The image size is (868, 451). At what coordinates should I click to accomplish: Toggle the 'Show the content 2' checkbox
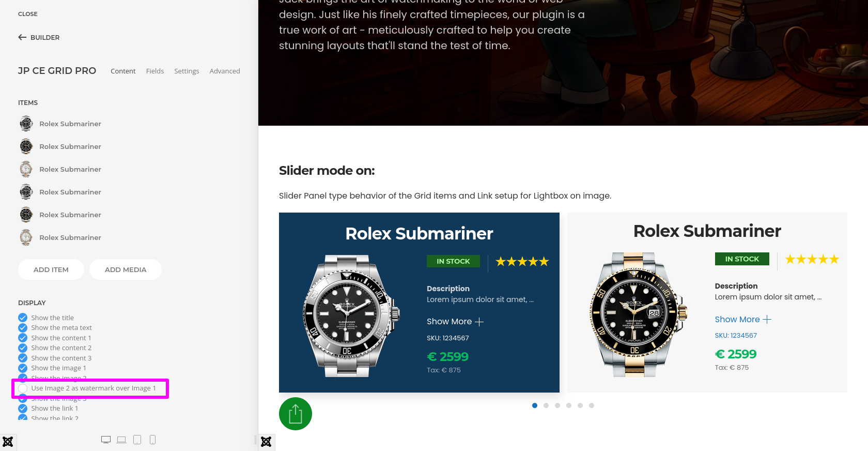(x=23, y=348)
